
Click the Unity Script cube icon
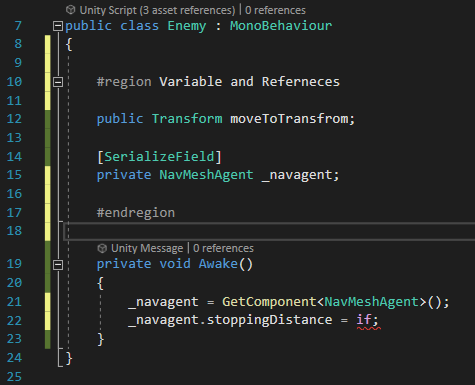[x=70, y=10]
